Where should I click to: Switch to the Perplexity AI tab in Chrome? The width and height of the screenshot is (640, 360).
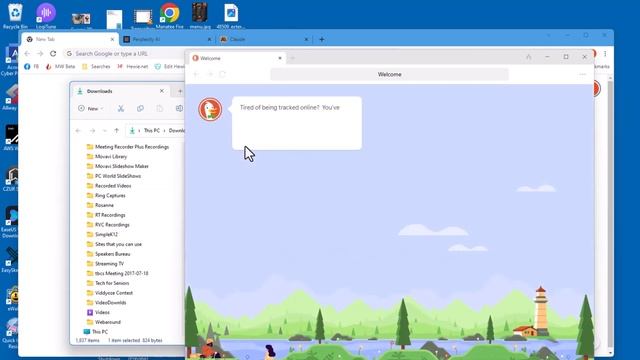167,39
